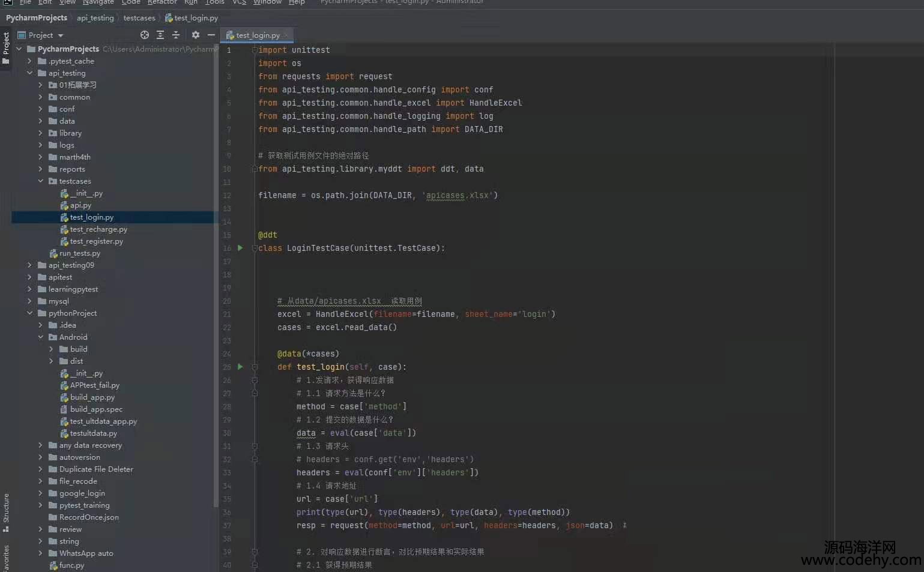The image size is (924, 572).
Task: Select the WhatsApp auto folder
Action: [86, 553]
